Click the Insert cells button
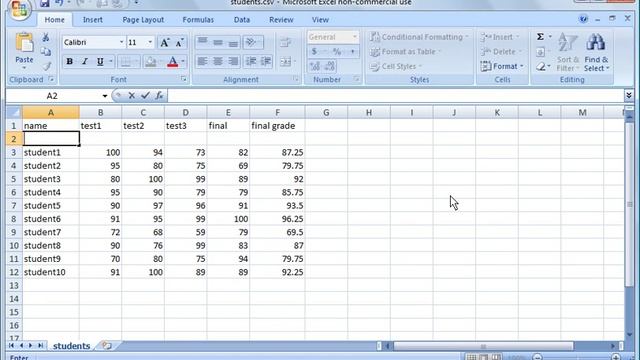 pos(500,37)
